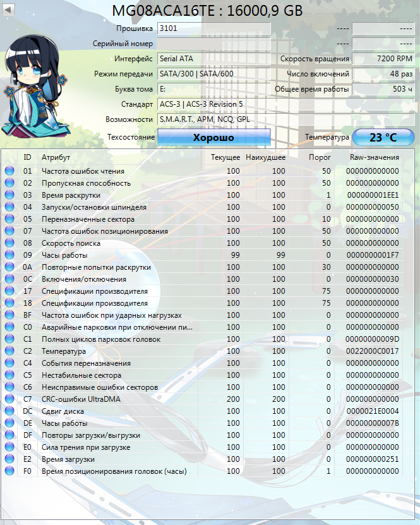
Task: Click the status orb for Часы работы 09
Action: (9, 255)
